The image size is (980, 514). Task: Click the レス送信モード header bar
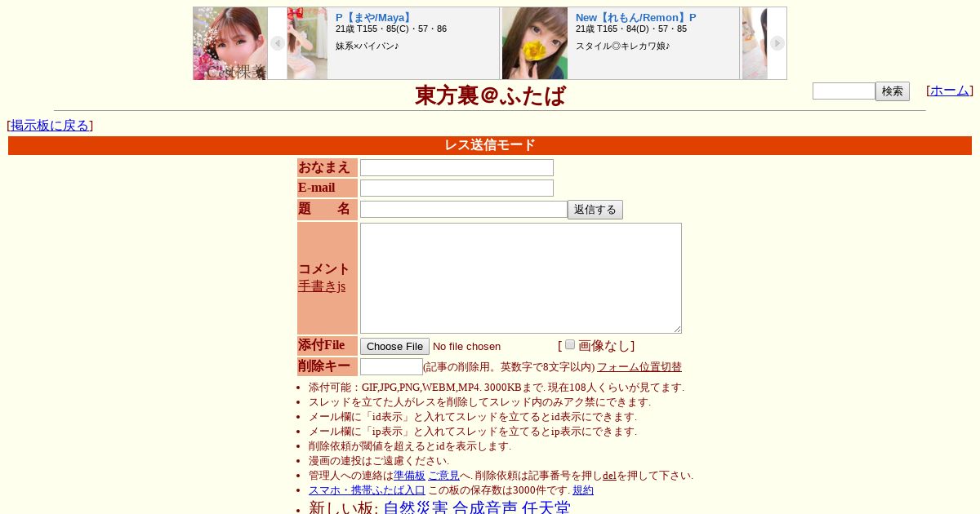[x=490, y=145]
